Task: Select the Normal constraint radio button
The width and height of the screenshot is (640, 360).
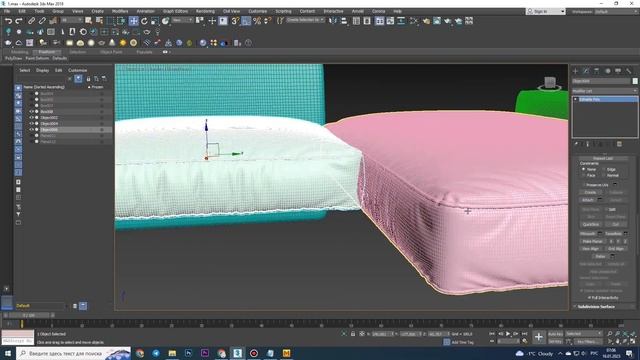Action: click(x=604, y=175)
